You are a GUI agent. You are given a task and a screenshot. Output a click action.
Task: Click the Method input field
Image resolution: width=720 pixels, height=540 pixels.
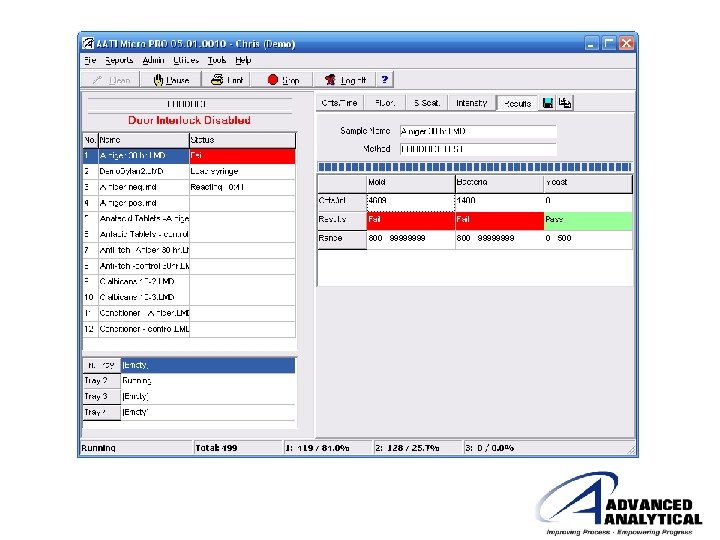tap(478, 149)
